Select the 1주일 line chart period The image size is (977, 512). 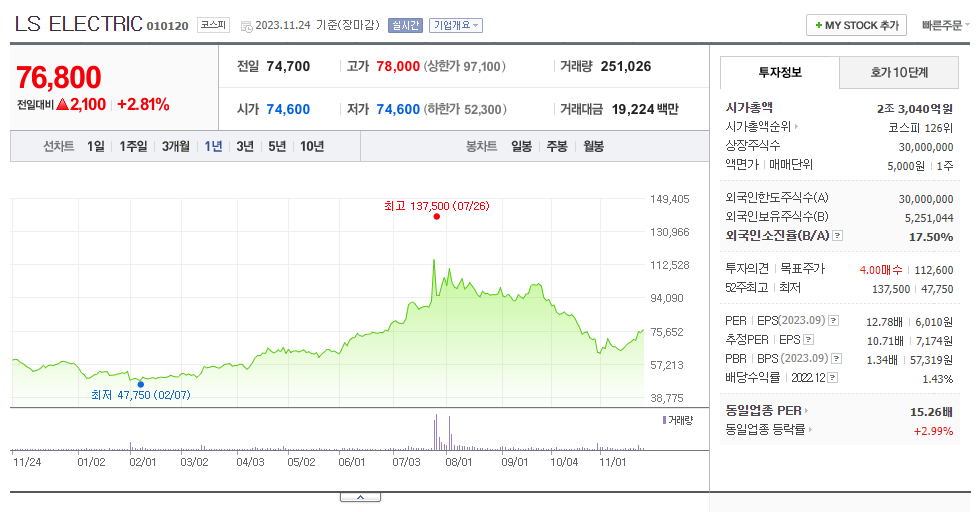(x=133, y=146)
